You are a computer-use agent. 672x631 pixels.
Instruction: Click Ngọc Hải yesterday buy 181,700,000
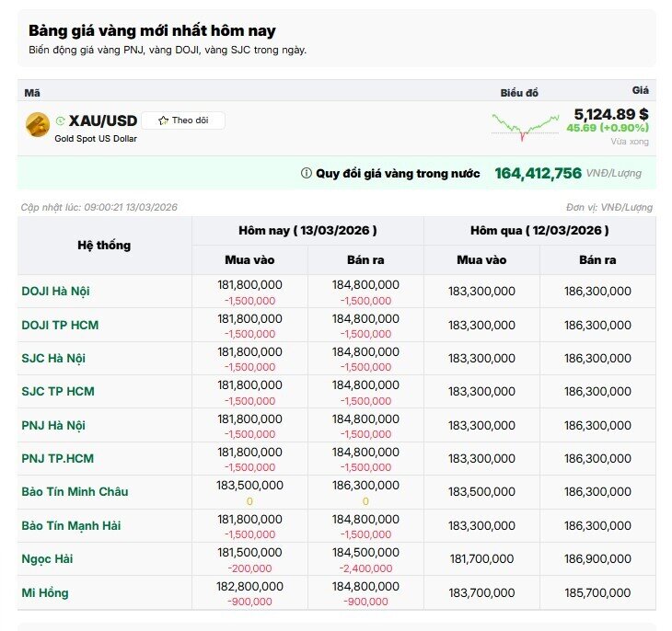click(481, 559)
